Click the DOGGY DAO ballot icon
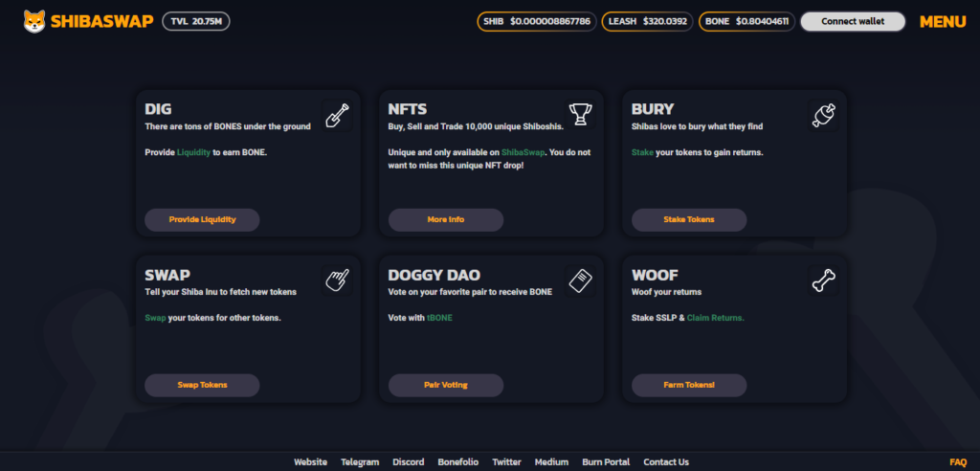This screenshot has width=980, height=471. coord(580,280)
